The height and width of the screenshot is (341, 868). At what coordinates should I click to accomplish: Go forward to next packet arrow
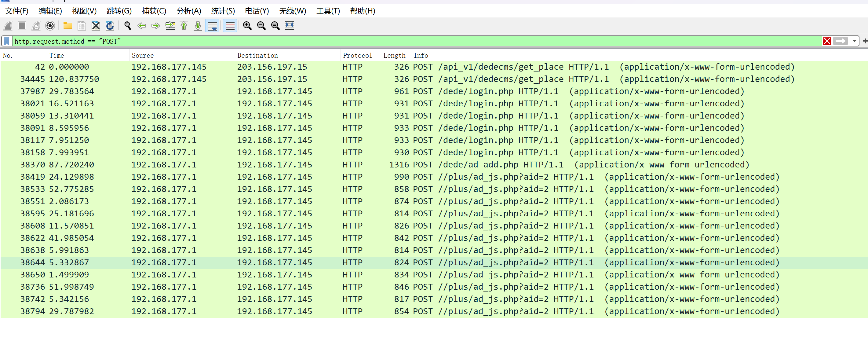pos(155,26)
